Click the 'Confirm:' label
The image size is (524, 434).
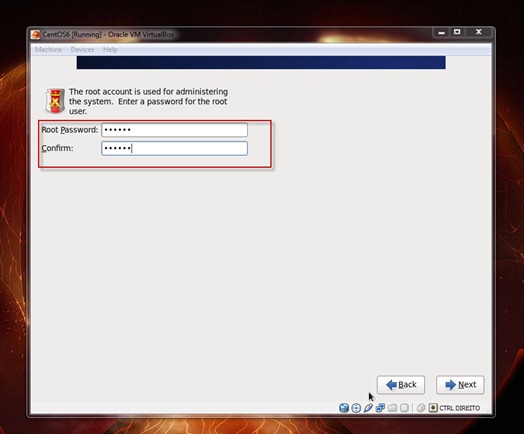pos(57,148)
